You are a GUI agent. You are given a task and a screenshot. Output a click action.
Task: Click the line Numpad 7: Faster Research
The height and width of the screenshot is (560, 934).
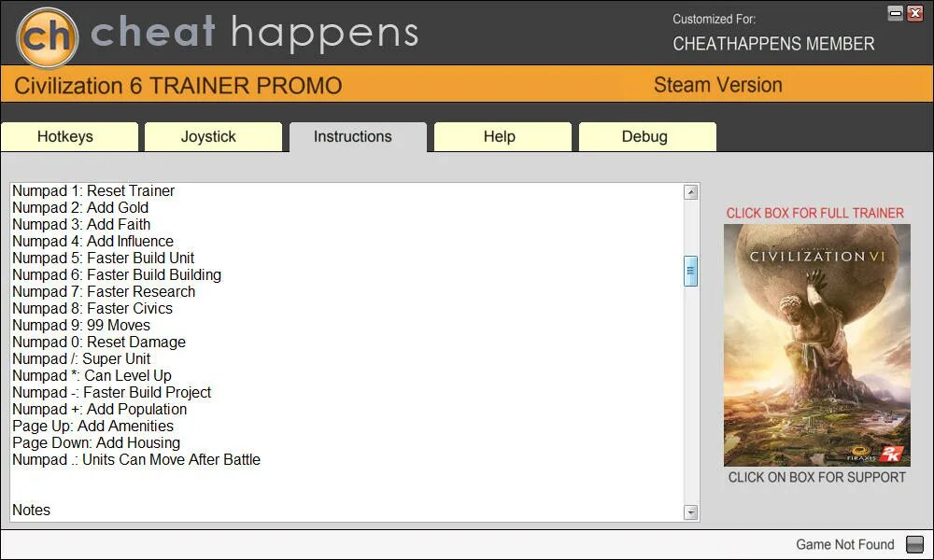pos(104,291)
